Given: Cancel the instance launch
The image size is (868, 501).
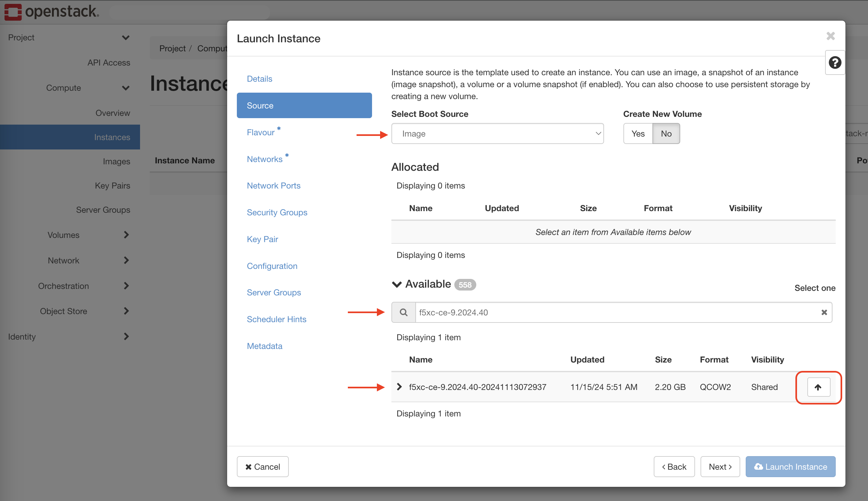Looking at the screenshot, I should click(262, 466).
